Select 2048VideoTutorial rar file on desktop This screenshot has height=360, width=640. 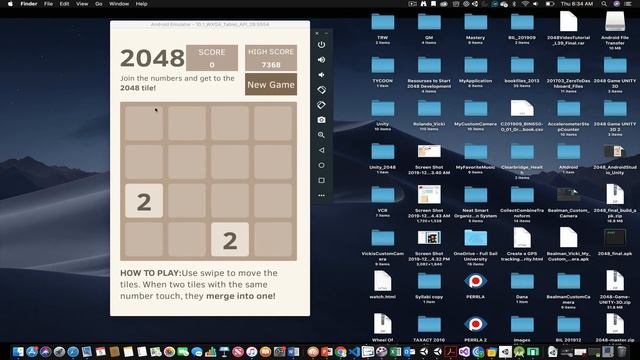[569, 21]
